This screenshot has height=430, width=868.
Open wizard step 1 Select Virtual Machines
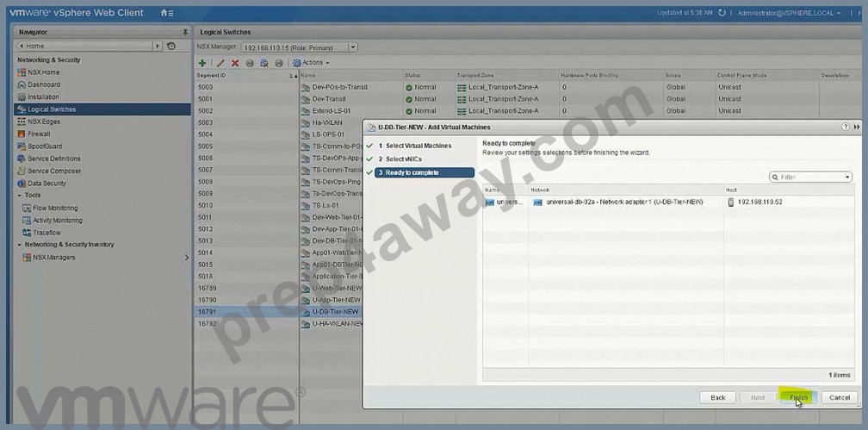[419, 146]
